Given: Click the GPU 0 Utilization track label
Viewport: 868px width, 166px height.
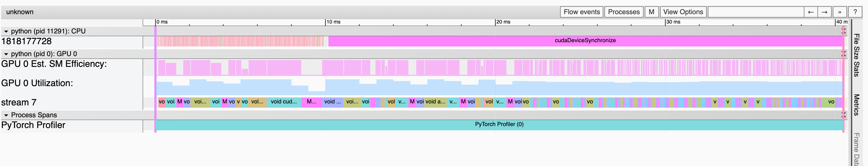Looking at the screenshot, I should [x=37, y=83].
